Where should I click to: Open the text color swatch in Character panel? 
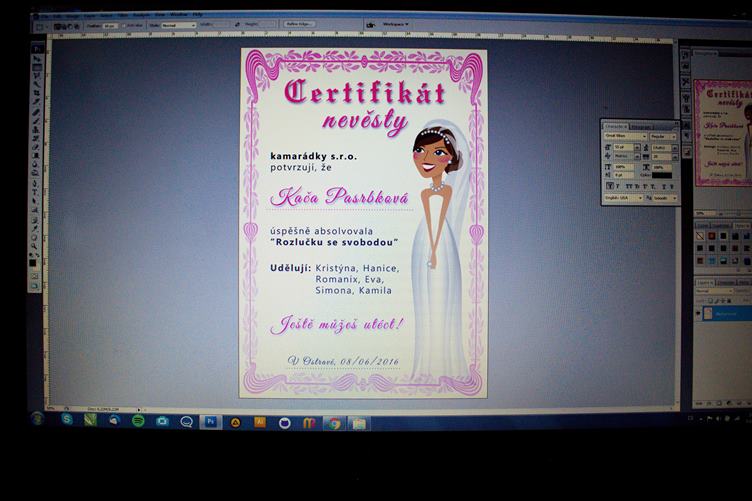click(x=662, y=175)
